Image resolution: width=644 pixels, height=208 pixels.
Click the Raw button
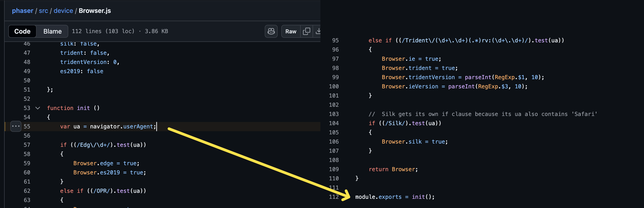[x=291, y=31]
